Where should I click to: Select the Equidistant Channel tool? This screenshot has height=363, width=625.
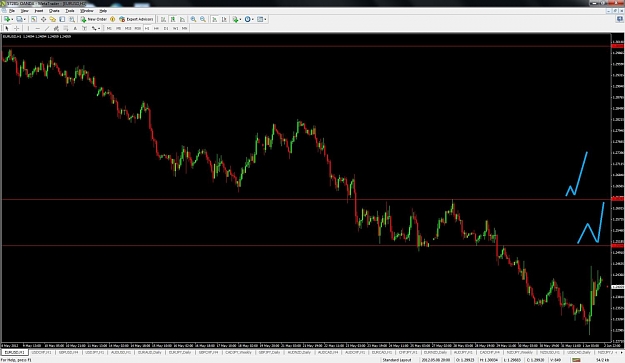(57, 28)
